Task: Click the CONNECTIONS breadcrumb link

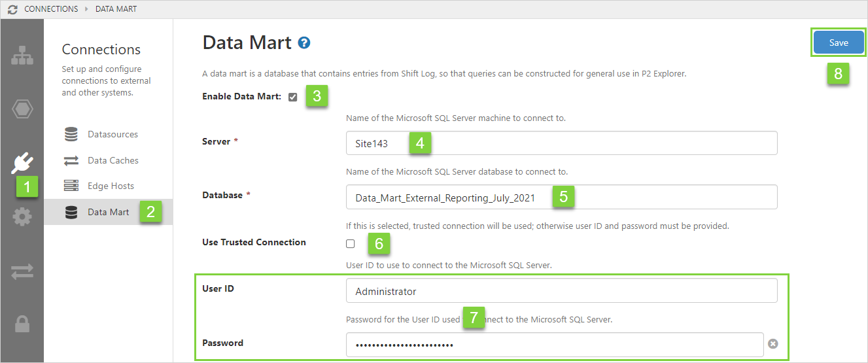Action: [51, 9]
